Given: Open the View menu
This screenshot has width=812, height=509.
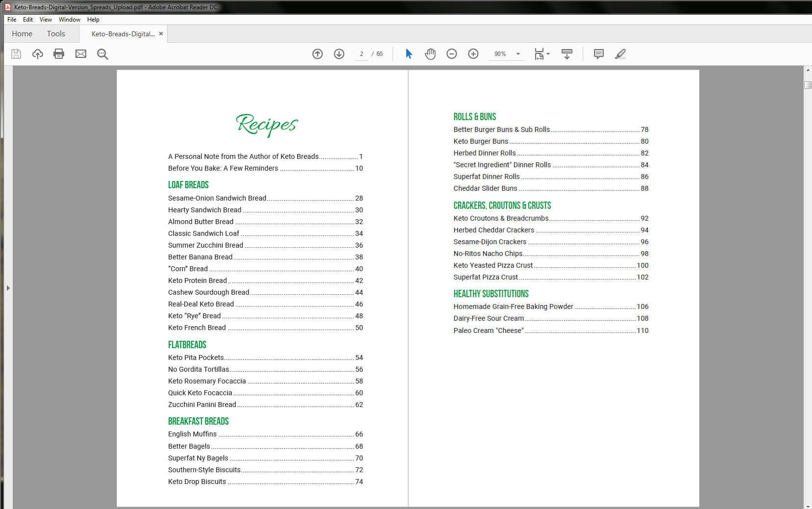Looking at the screenshot, I should click(46, 20).
